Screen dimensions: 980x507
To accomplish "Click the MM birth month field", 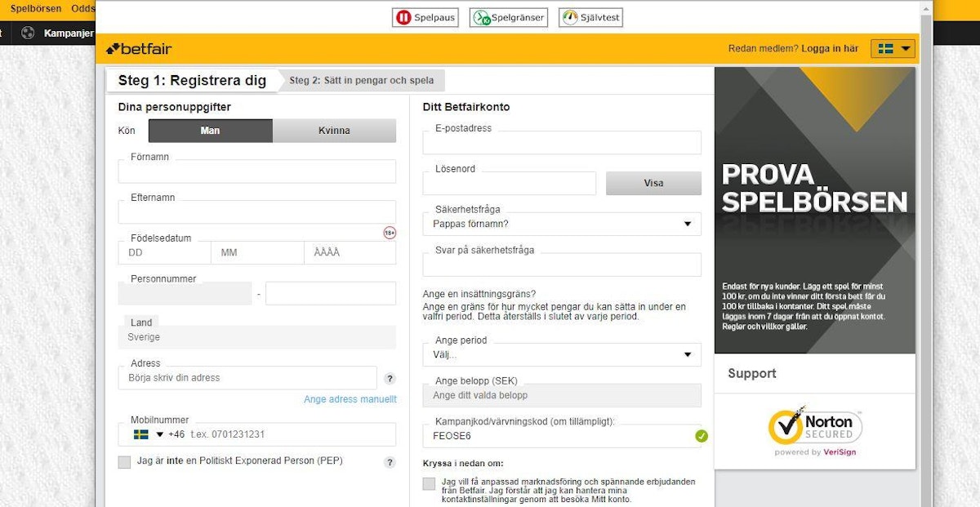I will click(x=257, y=253).
